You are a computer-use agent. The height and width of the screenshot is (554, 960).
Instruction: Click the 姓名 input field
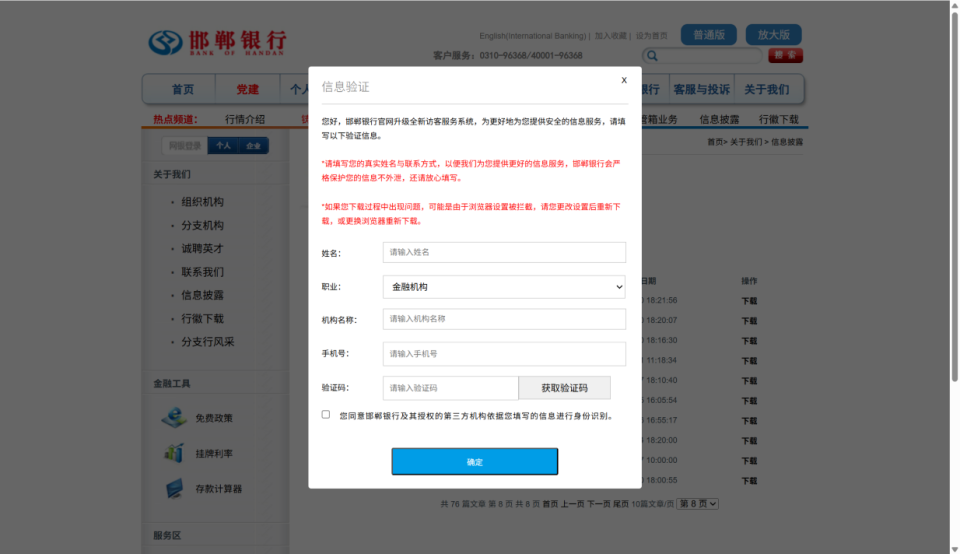(504, 252)
